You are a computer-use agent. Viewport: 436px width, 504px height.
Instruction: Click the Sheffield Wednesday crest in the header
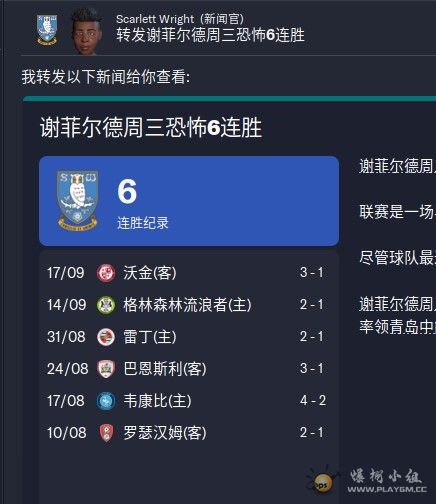tap(47, 30)
